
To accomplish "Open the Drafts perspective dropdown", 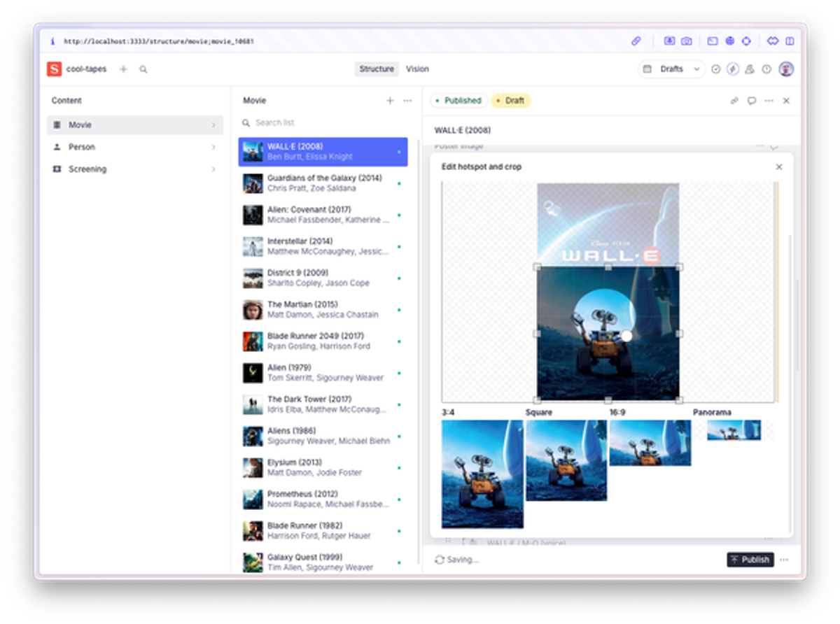I will 671,69.
